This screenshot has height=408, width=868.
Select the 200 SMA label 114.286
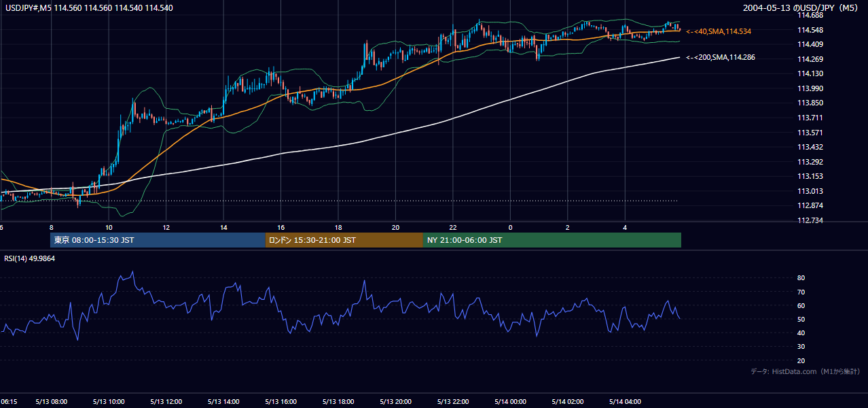tap(721, 58)
